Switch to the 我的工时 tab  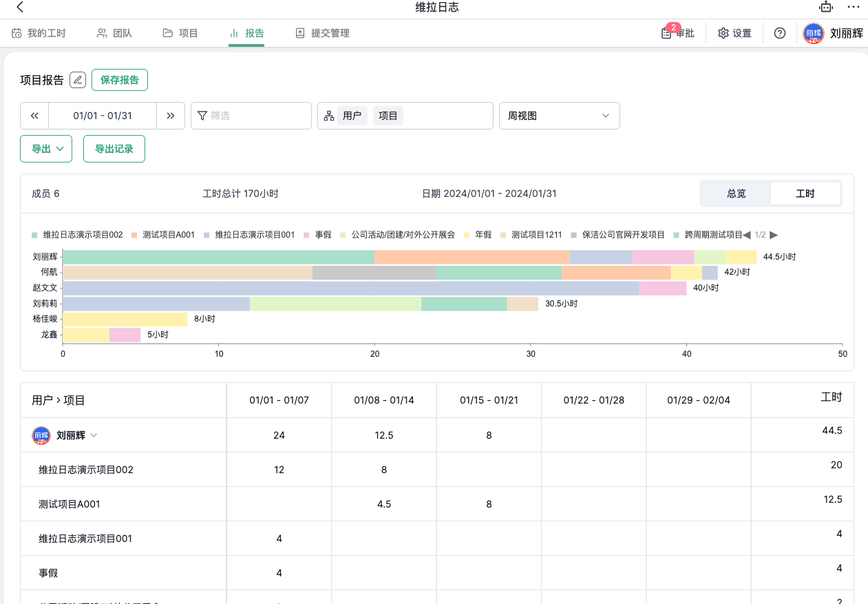39,33
